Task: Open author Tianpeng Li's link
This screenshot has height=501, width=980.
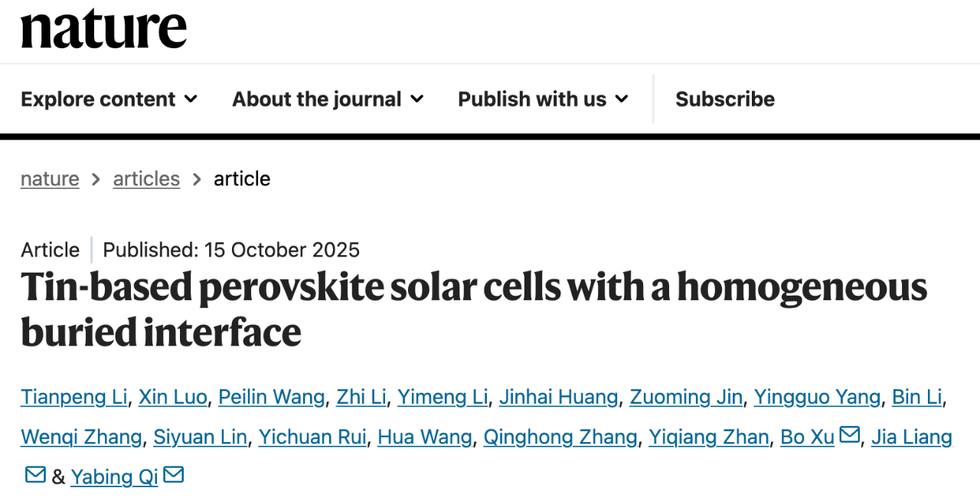Action: (x=73, y=397)
